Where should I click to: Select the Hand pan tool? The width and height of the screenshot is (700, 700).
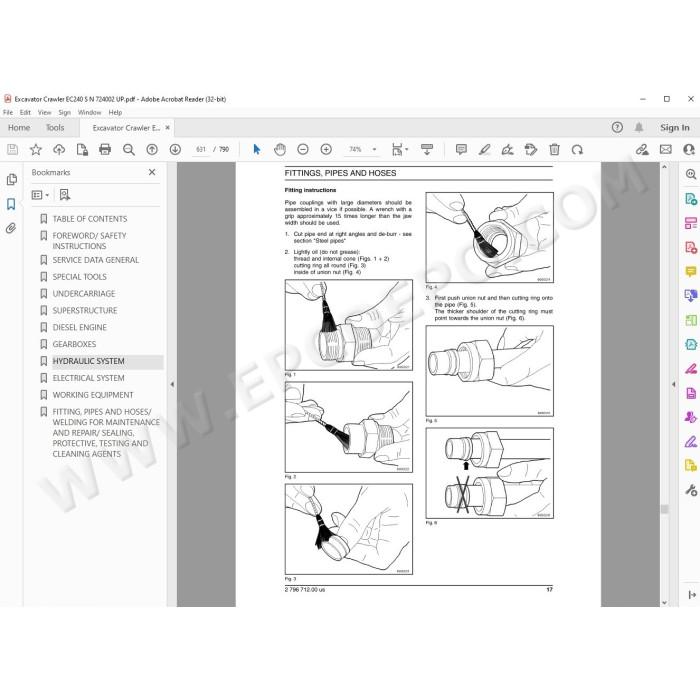click(280, 150)
